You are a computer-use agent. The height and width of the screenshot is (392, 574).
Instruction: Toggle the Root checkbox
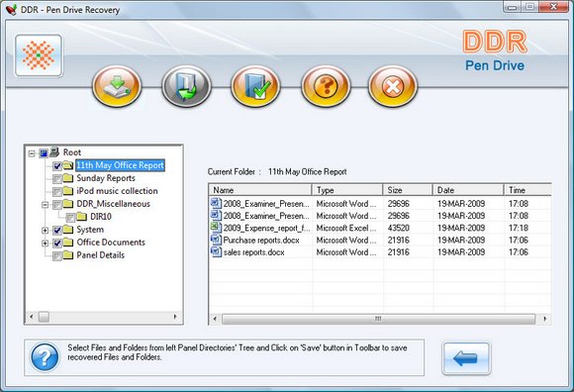[44, 153]
